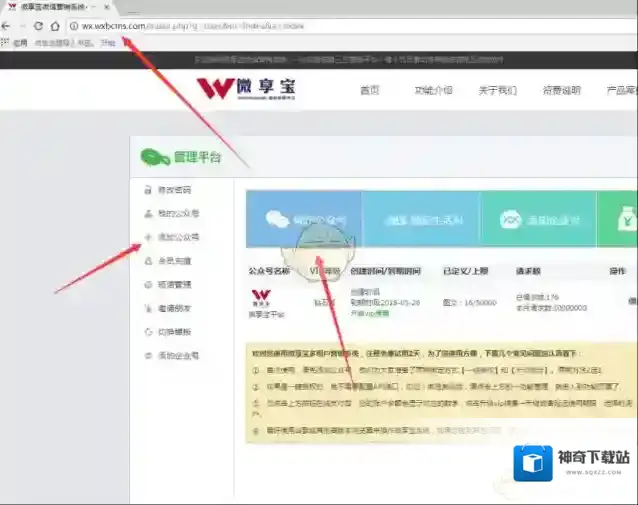Screen dimensions: 638x505
Task: Select 切换模板 in the sidebar
Action: pos(174,332)
